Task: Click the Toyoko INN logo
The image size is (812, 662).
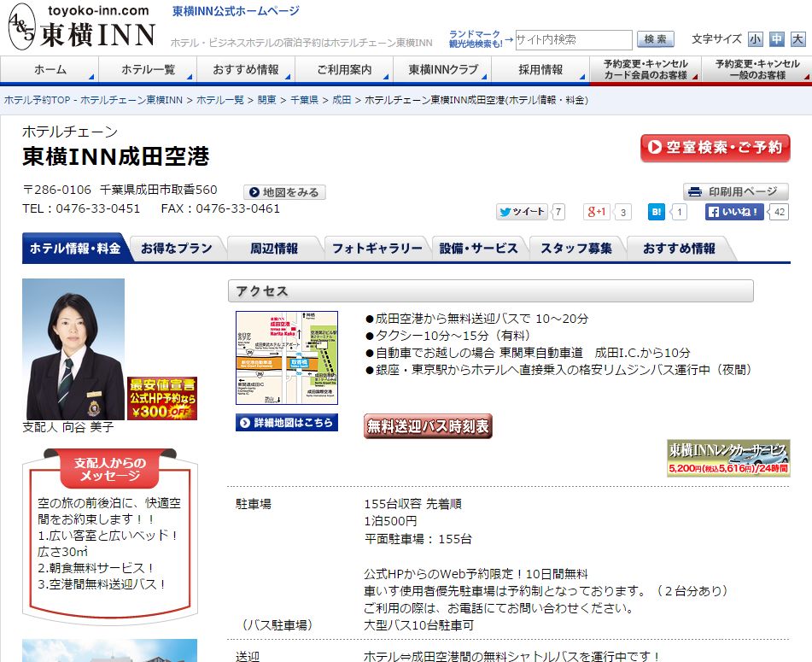Action: point(82,26)
